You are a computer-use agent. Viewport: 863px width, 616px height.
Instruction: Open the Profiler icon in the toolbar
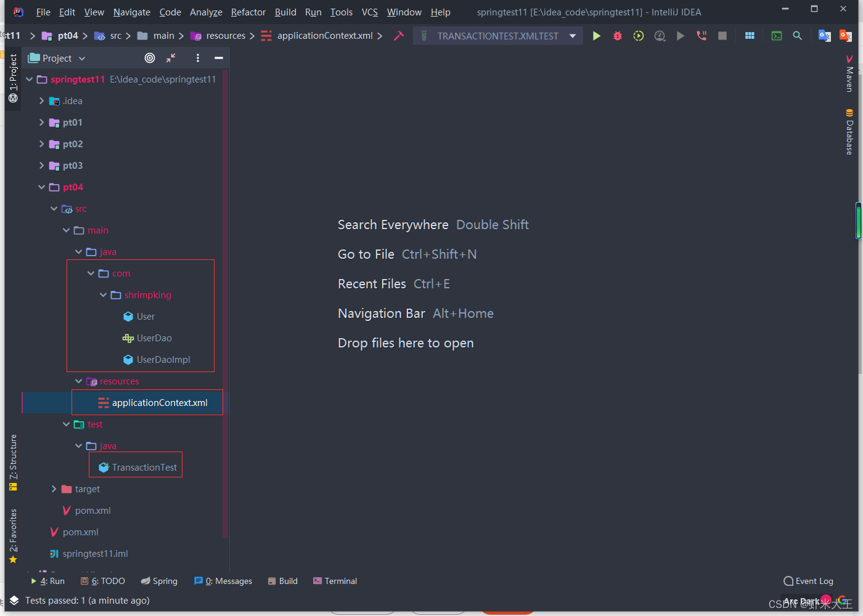coord(659,35)
